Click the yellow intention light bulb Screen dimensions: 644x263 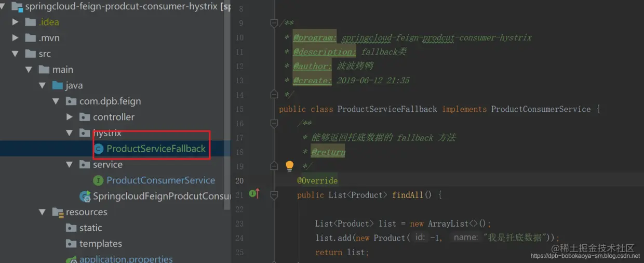click(290, 166)
